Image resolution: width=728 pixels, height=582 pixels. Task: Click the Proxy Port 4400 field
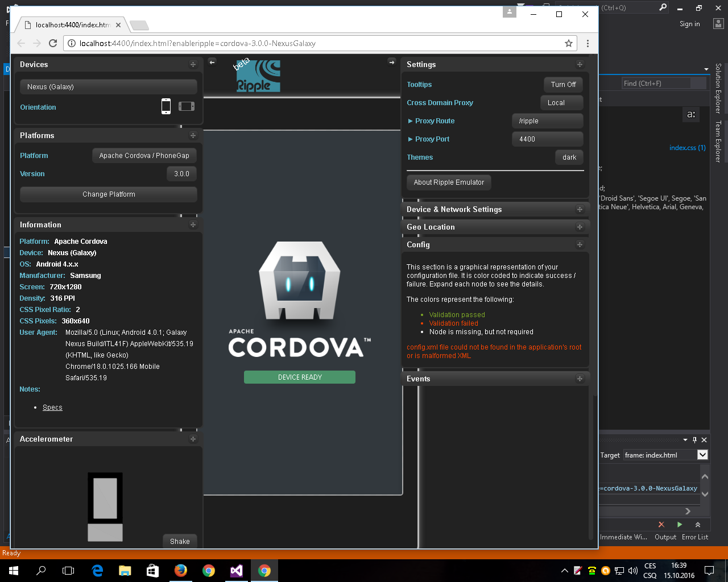[548, 139]
